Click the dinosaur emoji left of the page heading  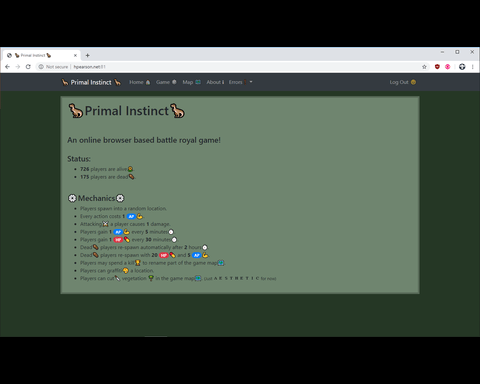[76, 111]
